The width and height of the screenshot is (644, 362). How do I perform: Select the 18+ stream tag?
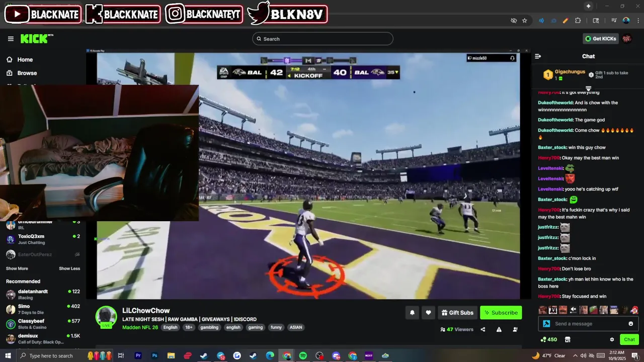[x=189, y=327]
